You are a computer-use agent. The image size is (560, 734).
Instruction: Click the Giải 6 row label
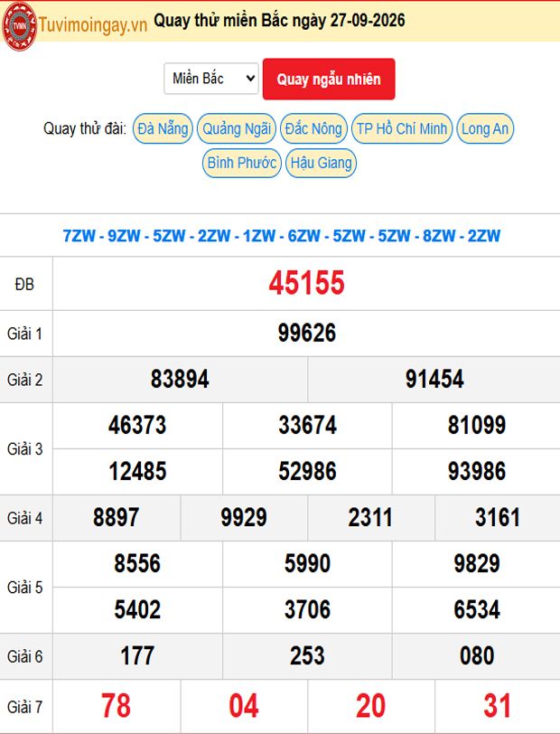click(x=24, y=656)
